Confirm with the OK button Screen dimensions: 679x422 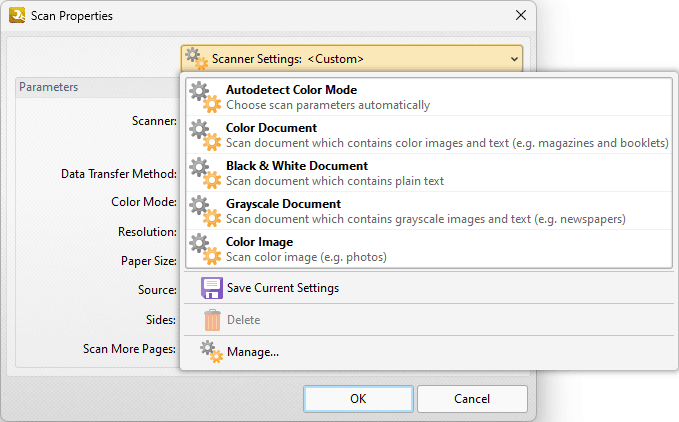click(x=358, y=399)
